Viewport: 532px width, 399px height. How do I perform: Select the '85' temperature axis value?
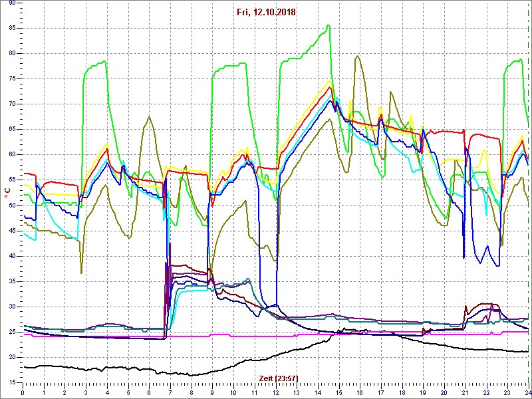click(12, 28)
